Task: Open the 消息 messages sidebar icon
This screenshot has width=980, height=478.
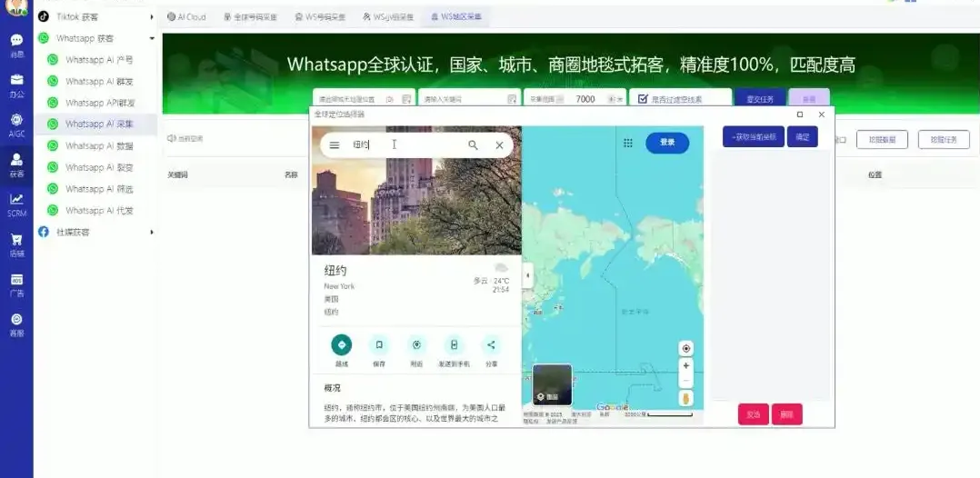Action: (x=17, y=41)
